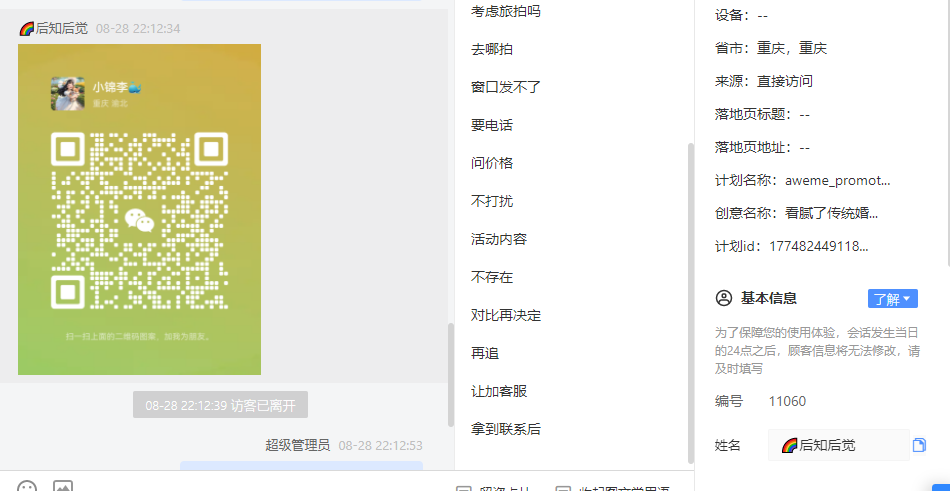Select quick reply 考虑旅拍吗
Screen dimensions: 950x491
click(x=505, y=11)
